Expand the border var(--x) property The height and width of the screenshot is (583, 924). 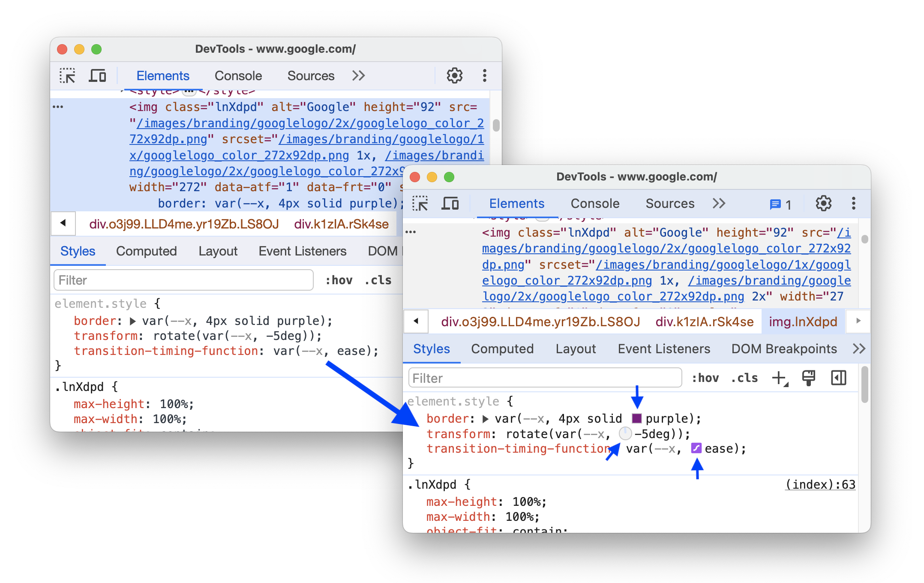click(481, 418)
